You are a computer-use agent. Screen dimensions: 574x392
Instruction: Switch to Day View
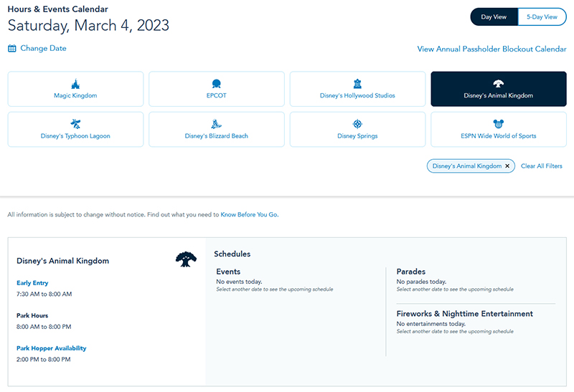pos(494,16)
